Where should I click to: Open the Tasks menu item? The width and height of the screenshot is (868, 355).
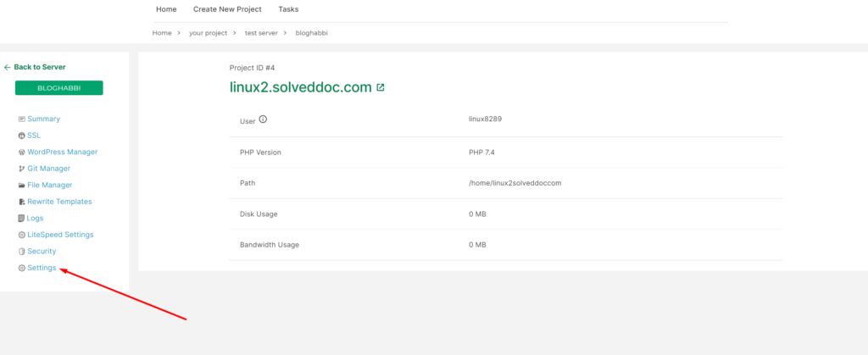[x=288, y=9]
